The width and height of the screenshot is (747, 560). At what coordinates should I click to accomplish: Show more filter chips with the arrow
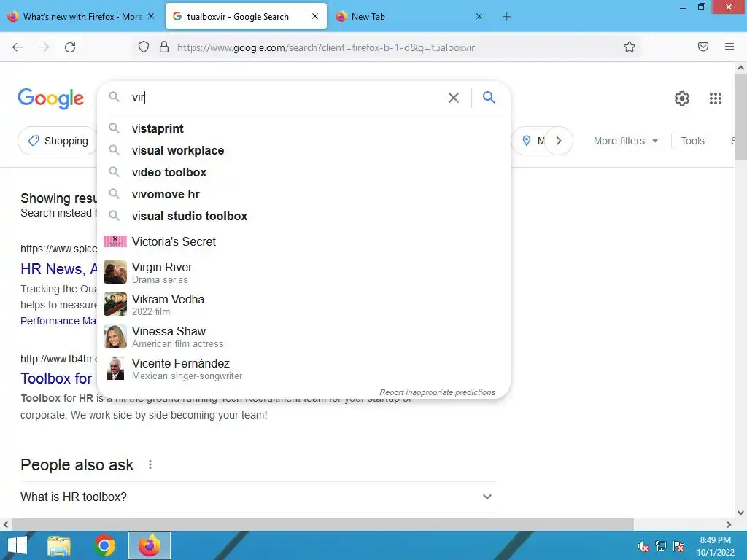[558, 141]
